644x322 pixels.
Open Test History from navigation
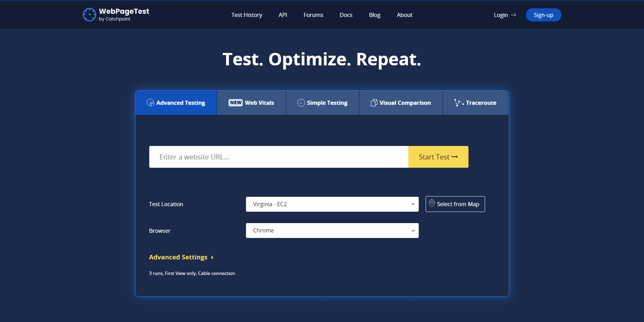(x=247, y=15)
